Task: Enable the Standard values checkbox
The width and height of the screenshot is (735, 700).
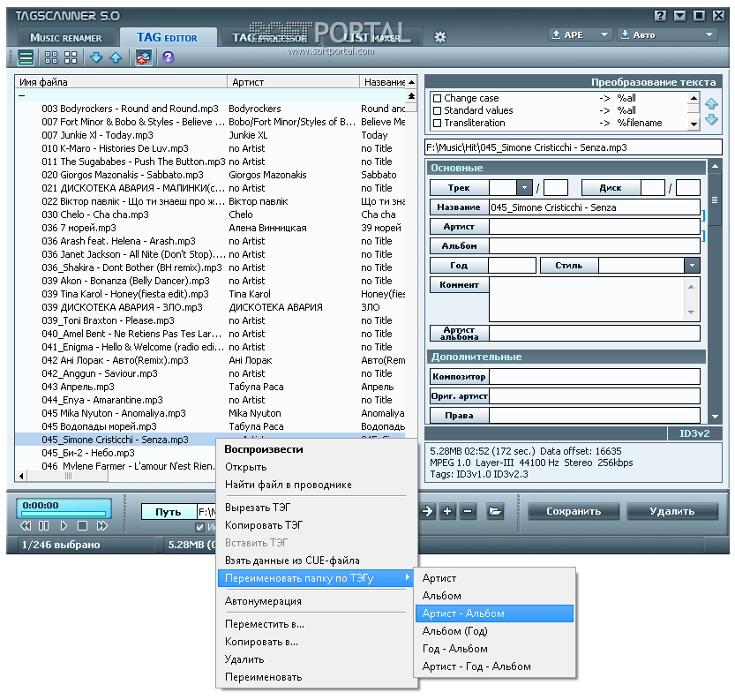Action: 438,111
